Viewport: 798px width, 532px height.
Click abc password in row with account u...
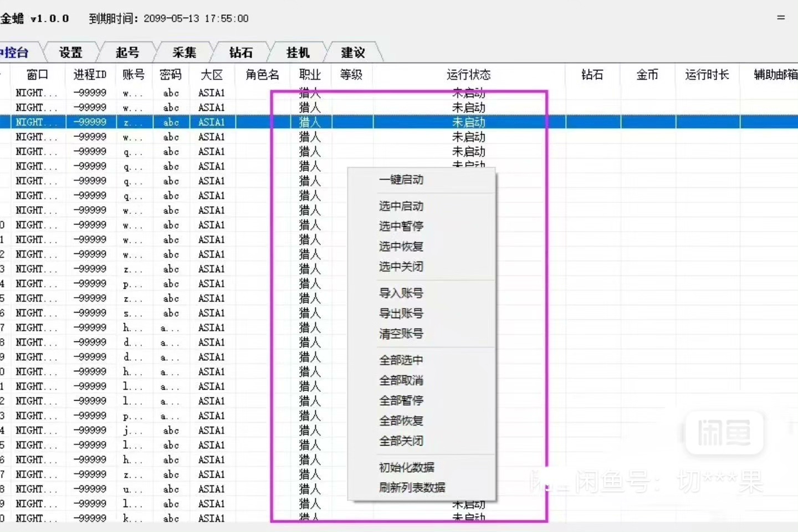pyautogui.click(x=171, y=489)
